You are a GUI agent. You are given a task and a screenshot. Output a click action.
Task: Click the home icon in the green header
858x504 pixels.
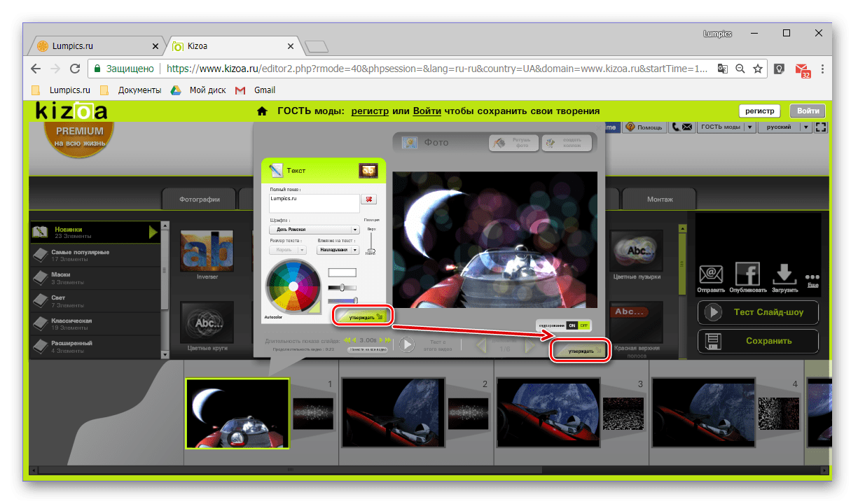pyautogui.click(x=262, y=111)
